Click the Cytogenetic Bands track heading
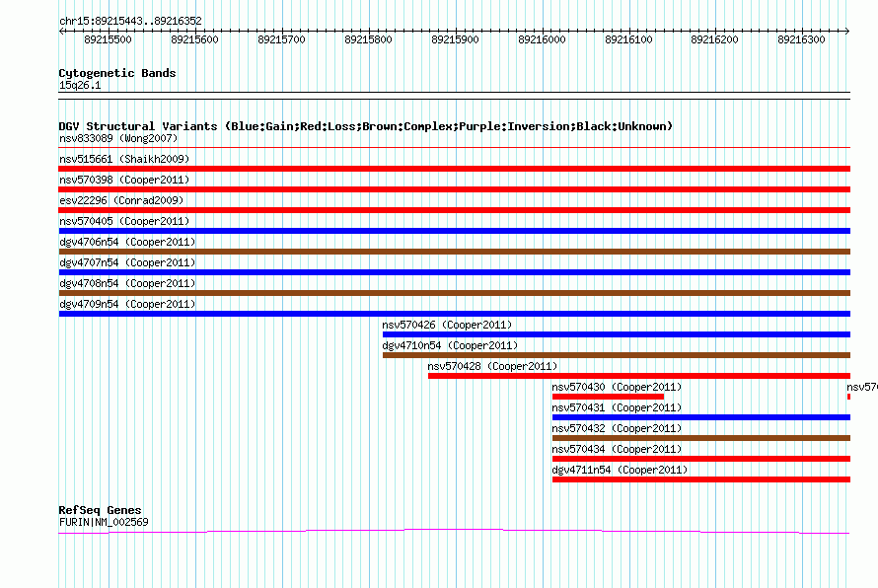Image resolution: width=878 pixels, height=588 pixels. click(117, 73)
